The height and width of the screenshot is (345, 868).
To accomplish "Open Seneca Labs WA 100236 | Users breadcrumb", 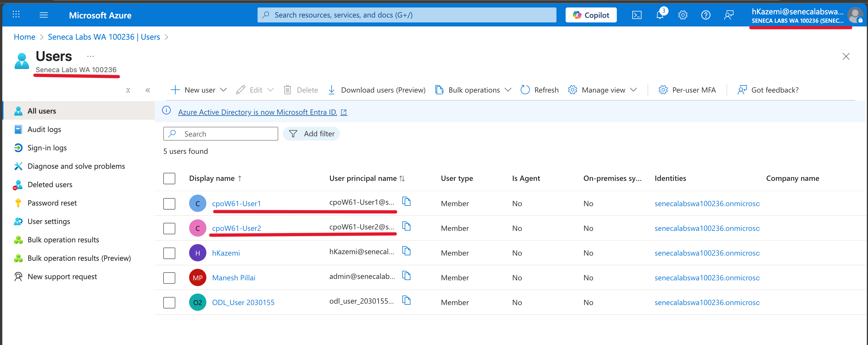I will pos(104,37).
